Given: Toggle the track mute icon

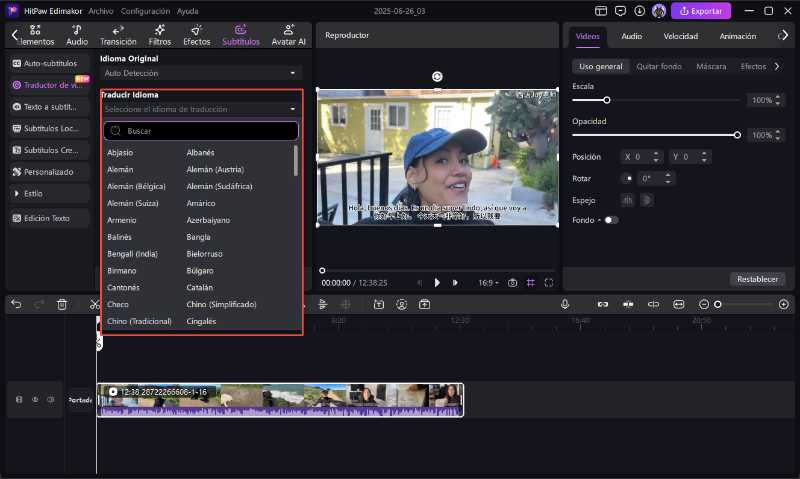Looking at the screenshot, I should (51, 399).
